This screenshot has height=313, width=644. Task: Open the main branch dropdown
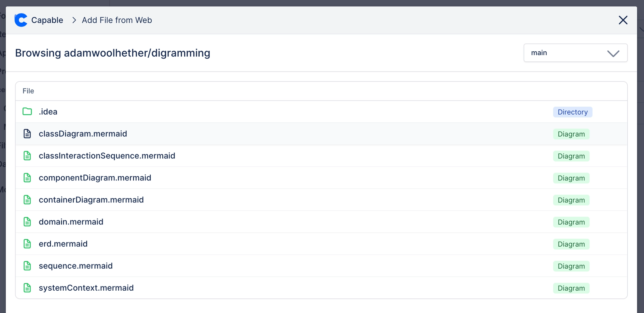[575, 53]
